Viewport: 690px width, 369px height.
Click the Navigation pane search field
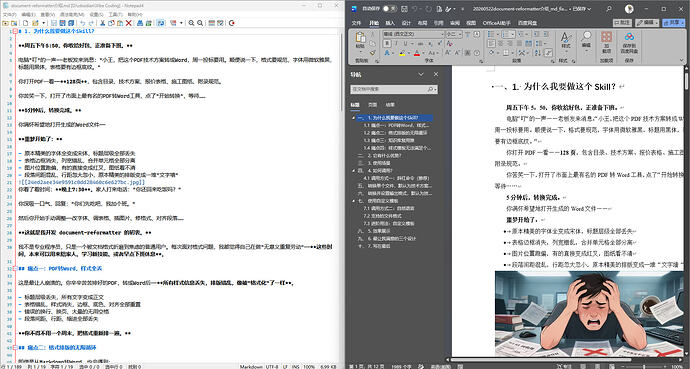pyautogui.click(x=393, y=89)
